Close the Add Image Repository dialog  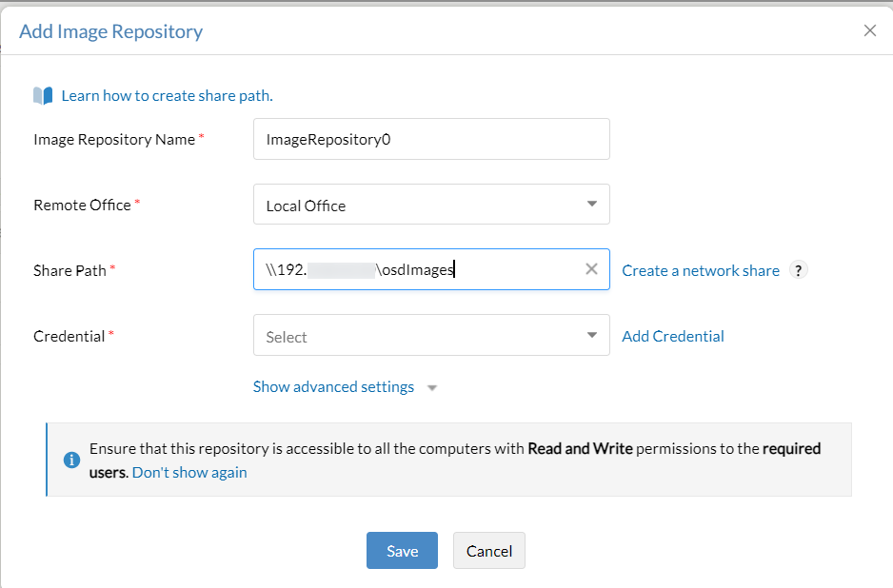pyautogui.click(x=869, y=29)
